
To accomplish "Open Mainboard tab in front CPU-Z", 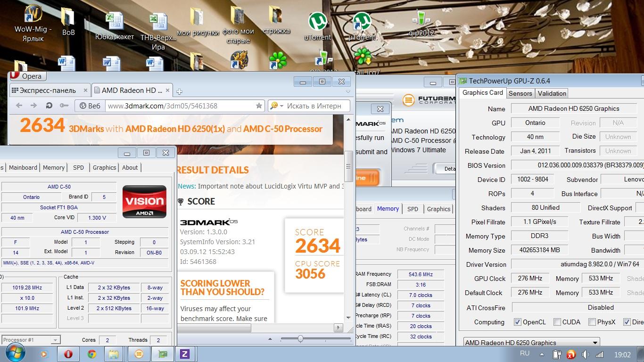I will pos(23,167).
